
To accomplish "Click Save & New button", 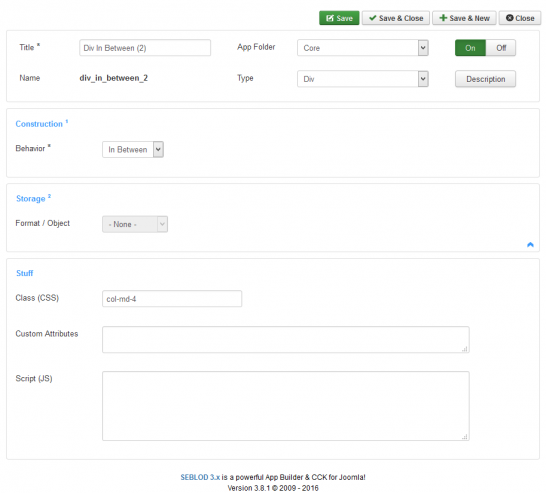I will point(464,18).
